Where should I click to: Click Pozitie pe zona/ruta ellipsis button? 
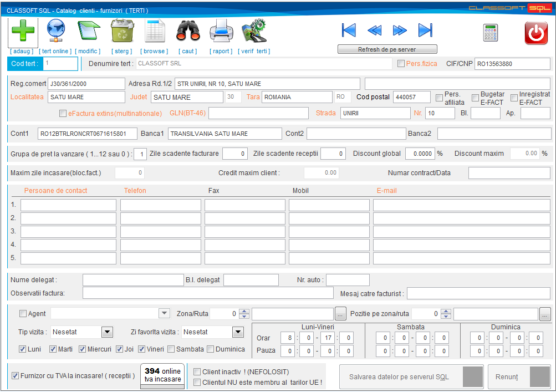(545, 314)
